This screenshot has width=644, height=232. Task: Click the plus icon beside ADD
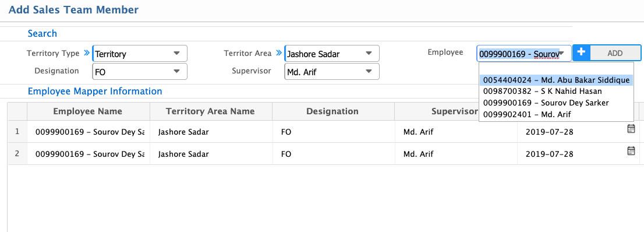(x=581, y=53)
